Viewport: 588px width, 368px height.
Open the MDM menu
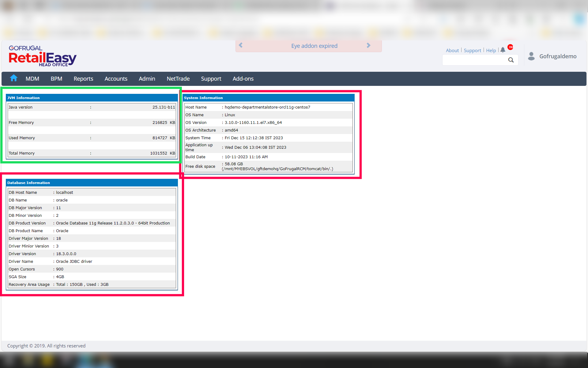32,79
